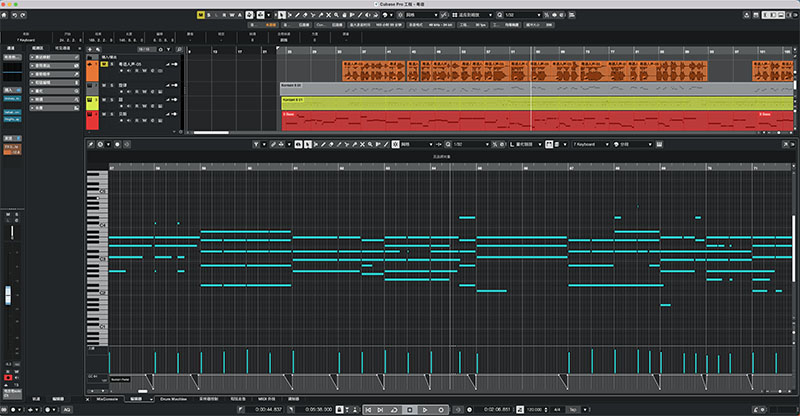
Task: Toggle record enable on the red mixer button
Action: (x=8, y=378)
